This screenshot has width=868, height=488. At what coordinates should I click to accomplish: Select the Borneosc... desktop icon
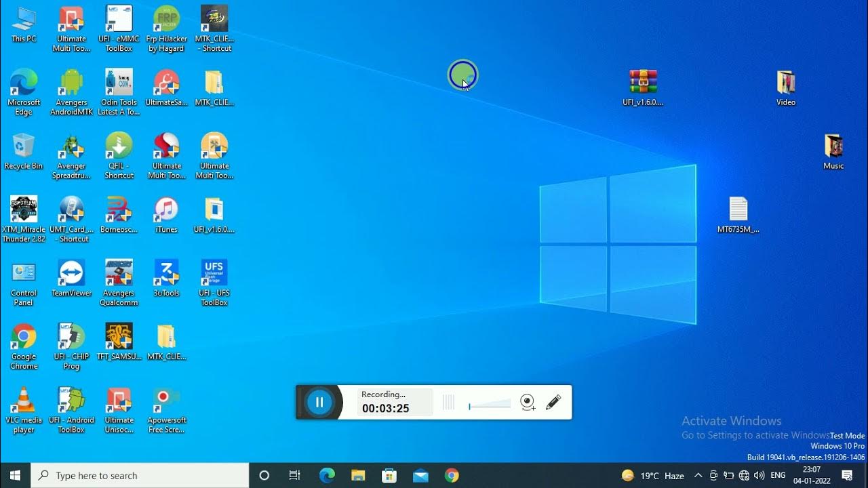coord(119,215)
